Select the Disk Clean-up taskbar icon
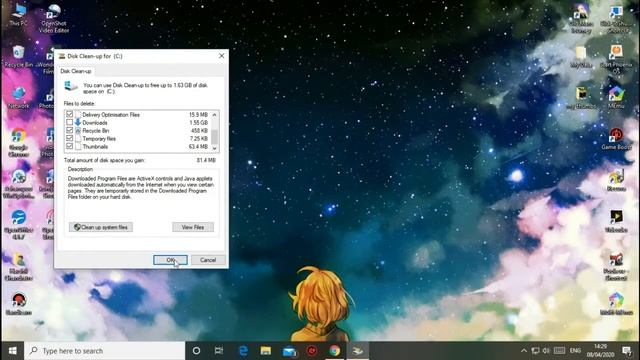Image resolution: width=640 pixels, height=360 pixels. pos(358,351)
